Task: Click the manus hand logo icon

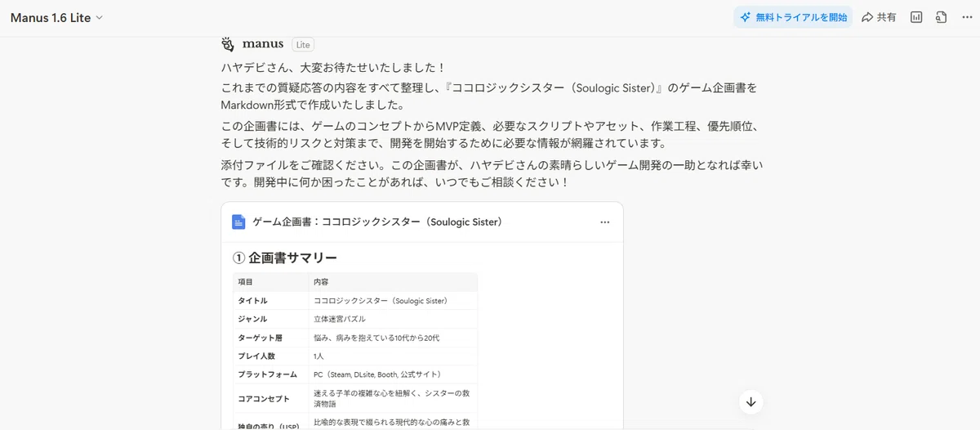Action: (228, 44)
